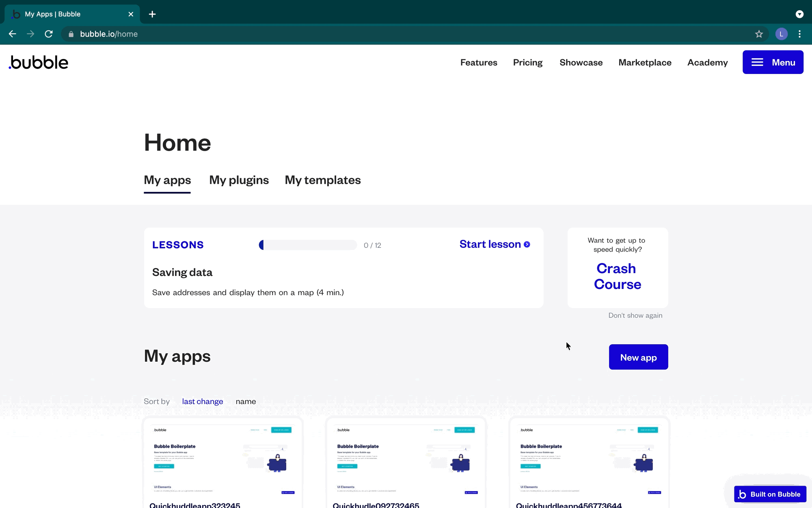Go to Showcase page
812x508 pixels.
[x=581, y=62]
